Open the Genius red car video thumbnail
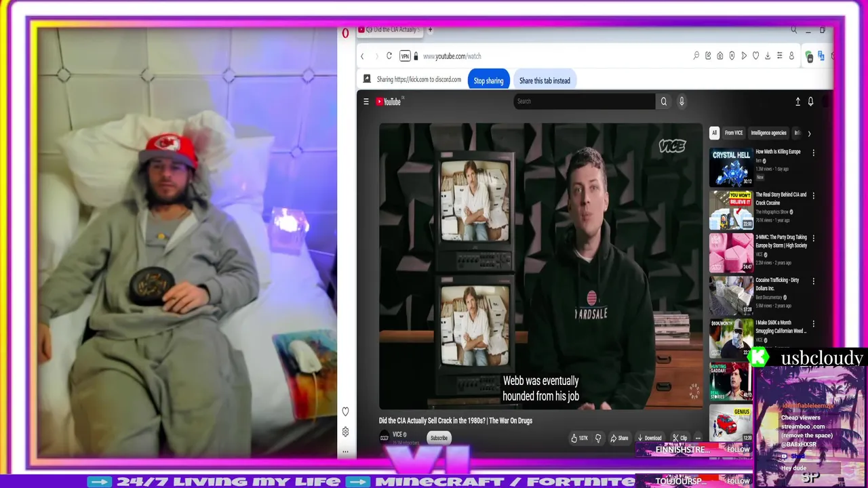This screenshot has height=488, width=868. [x=730, y=424]
